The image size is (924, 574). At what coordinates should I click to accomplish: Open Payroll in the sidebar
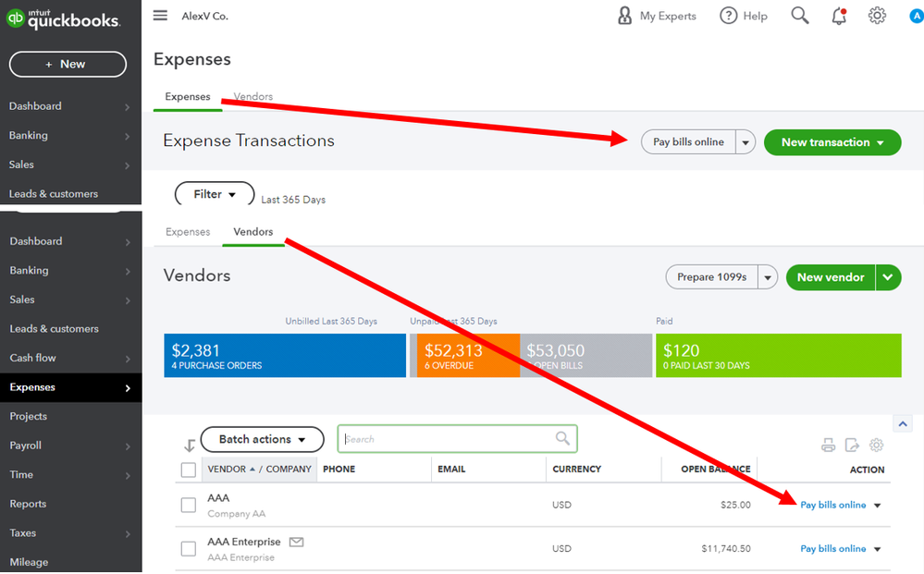25,446
